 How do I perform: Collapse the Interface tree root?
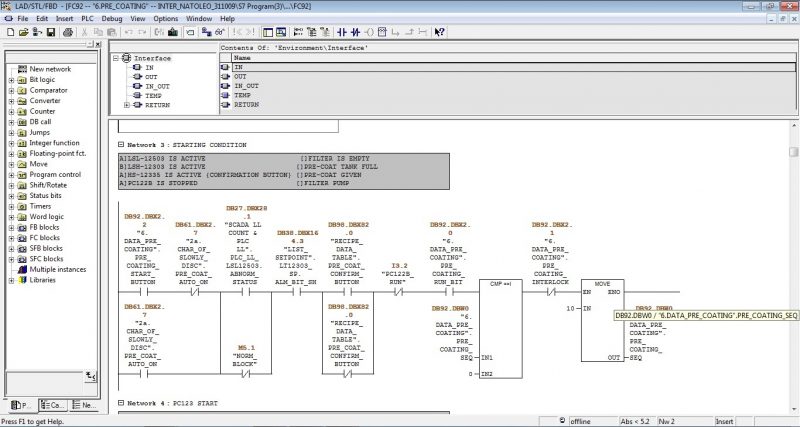pyautogui.click(x=118, y=58)
